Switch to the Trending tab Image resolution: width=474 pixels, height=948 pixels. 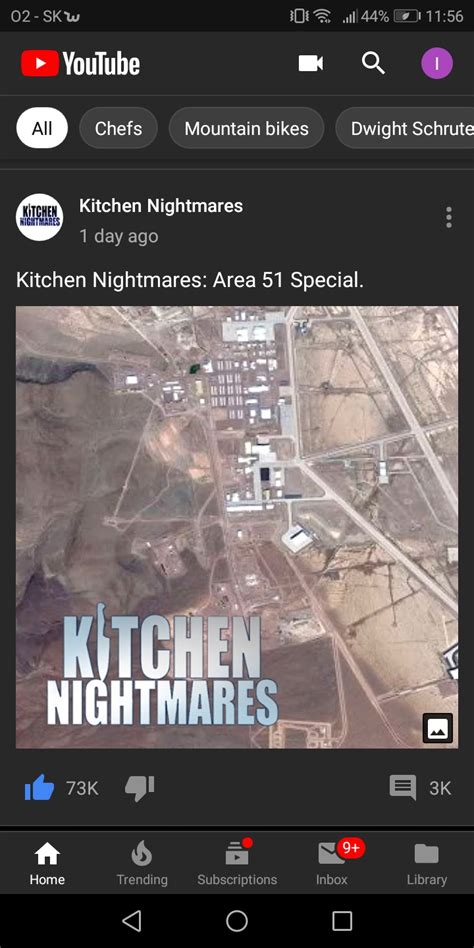click(x=142, y=863)
